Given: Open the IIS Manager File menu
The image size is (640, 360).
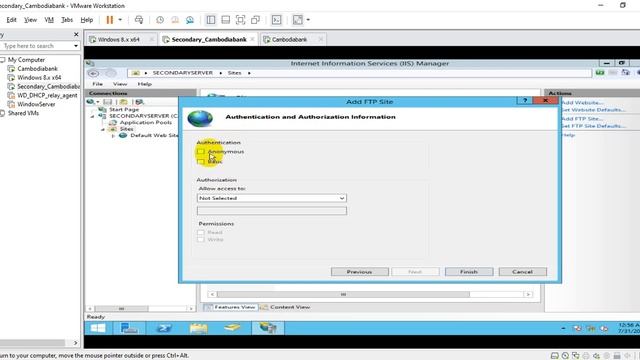Looking at the screenshot, I should click(98, 84).
